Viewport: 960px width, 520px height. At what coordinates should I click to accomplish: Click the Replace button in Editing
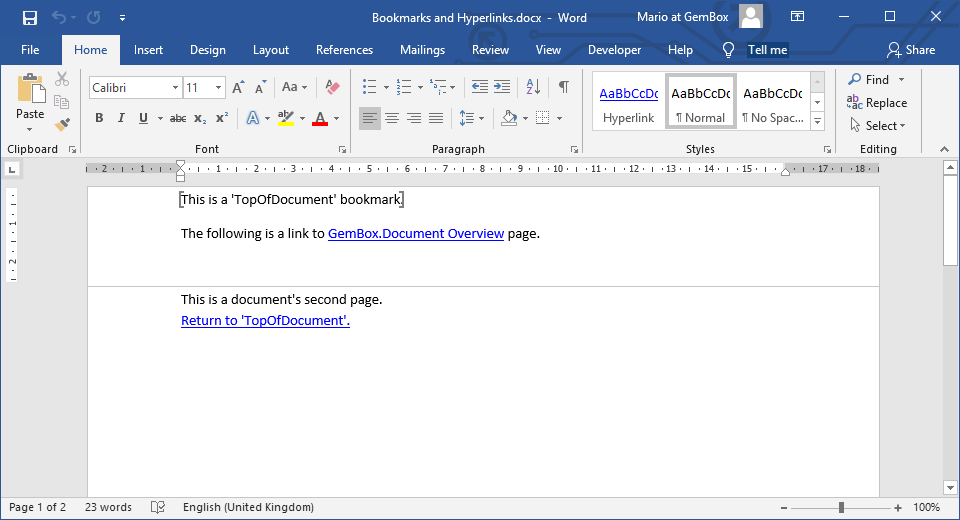877,102
